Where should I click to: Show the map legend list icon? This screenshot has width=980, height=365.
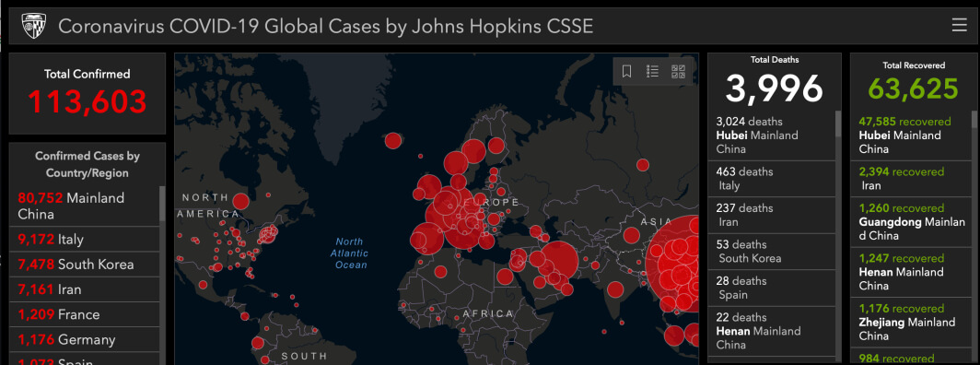652,71
